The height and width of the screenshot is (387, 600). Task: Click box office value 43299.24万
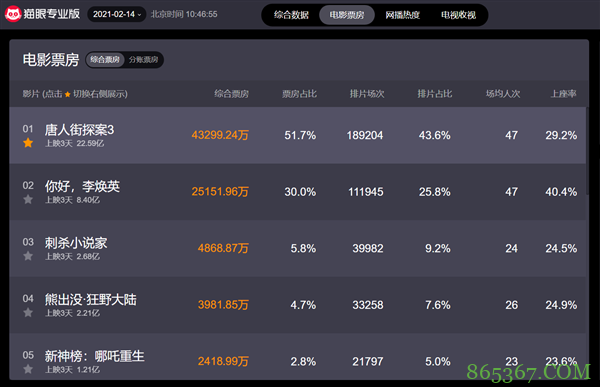[220, 135]
